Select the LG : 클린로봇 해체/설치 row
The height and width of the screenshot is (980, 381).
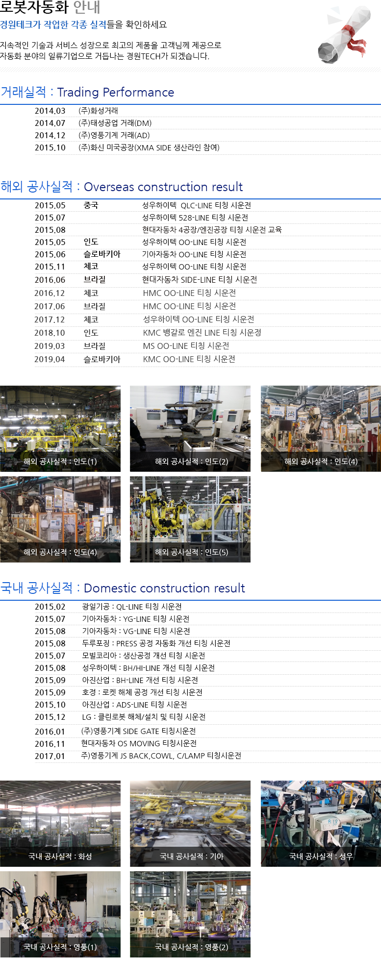[x=144, y=717]
